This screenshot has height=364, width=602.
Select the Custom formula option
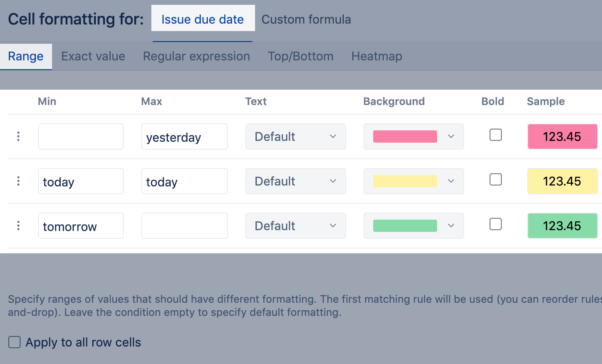point(306,20)
